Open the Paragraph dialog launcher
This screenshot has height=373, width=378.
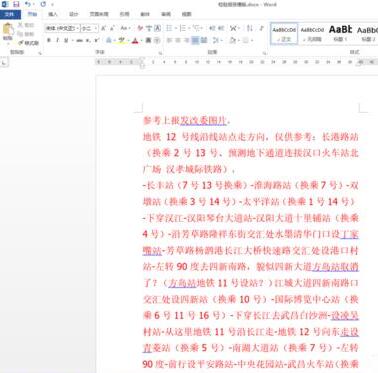coord(265,53)
